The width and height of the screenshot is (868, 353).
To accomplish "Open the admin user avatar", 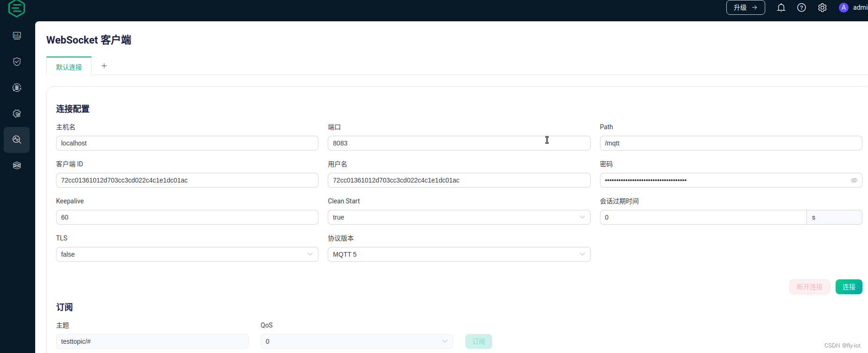I will coord(843,7).
